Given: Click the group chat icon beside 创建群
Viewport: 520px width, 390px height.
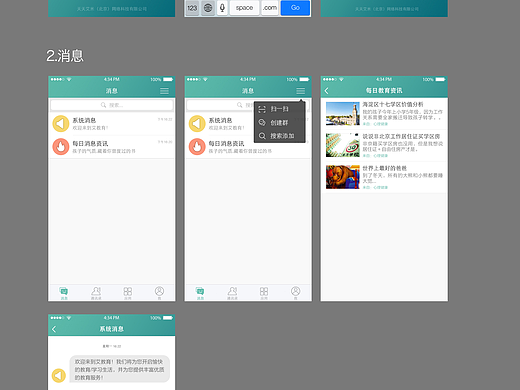Looking at the screenshot, I should click(262, 123).
